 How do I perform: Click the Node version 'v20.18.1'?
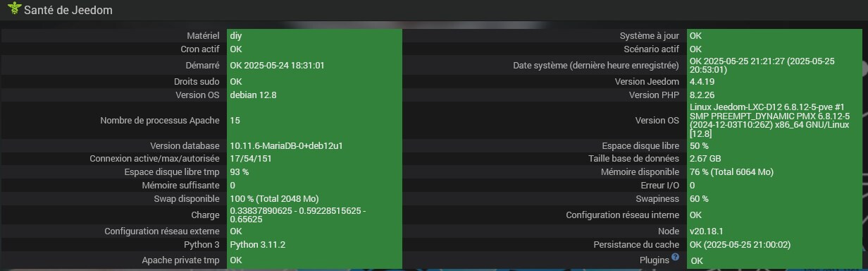706,231
